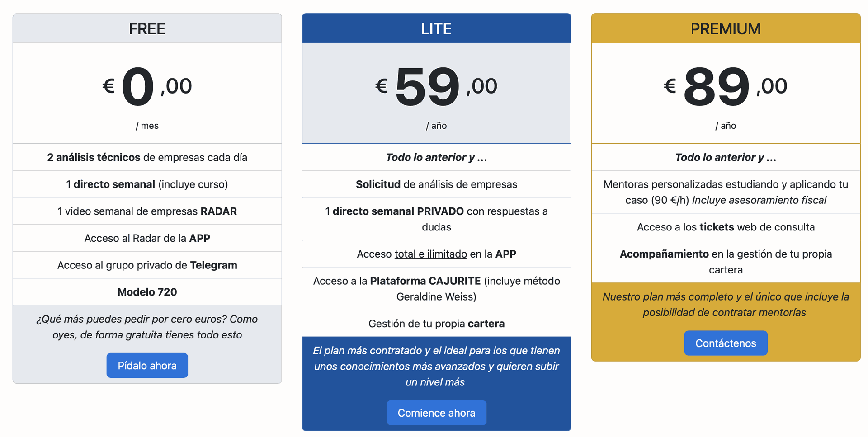Click the underlined "total e ilimitado" text
The height and width of the screenshot is (437, 868).
430,254
